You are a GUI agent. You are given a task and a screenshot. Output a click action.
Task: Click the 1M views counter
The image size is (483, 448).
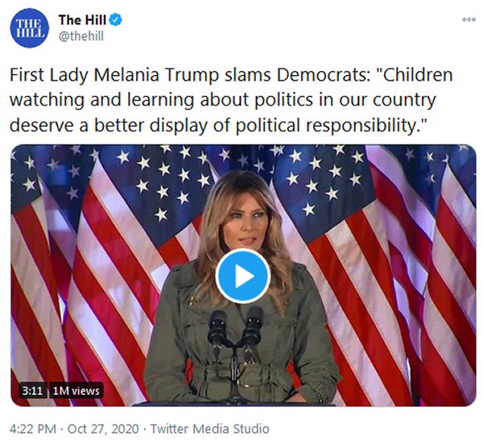point(76,391)
